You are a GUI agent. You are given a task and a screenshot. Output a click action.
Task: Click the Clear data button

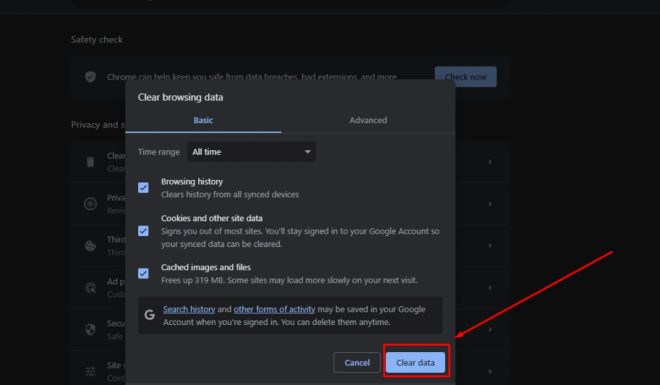coord(415,363)
